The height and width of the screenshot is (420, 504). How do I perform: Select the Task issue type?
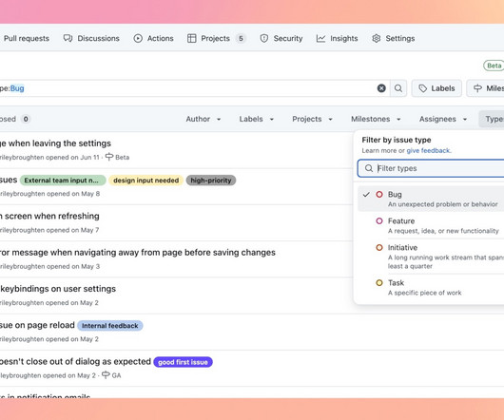[431, 287]
